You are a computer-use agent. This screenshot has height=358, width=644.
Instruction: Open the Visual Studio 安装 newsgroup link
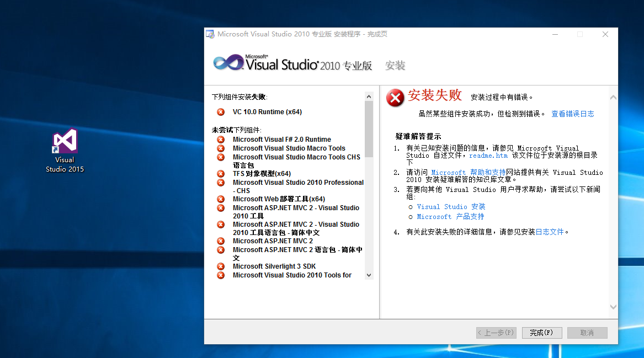451,206
